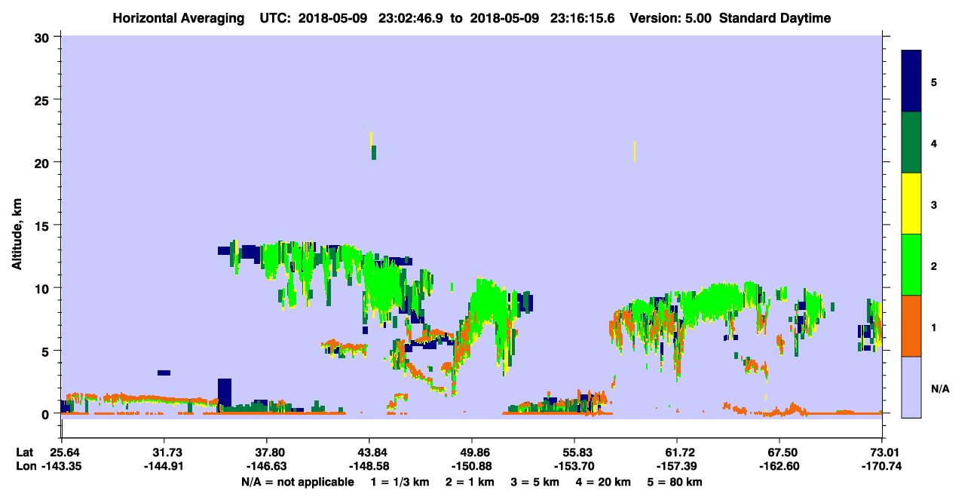Click the orange colorbar segment for level 1
The height and width of the screenshot is (503, 980).
click(x=911, y=326)
